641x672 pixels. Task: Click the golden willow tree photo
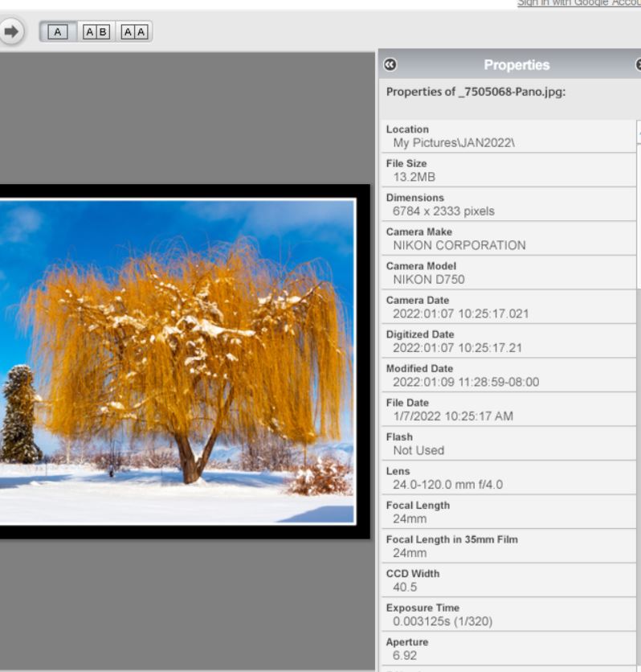pyautogui.click(x=177, y=361)
